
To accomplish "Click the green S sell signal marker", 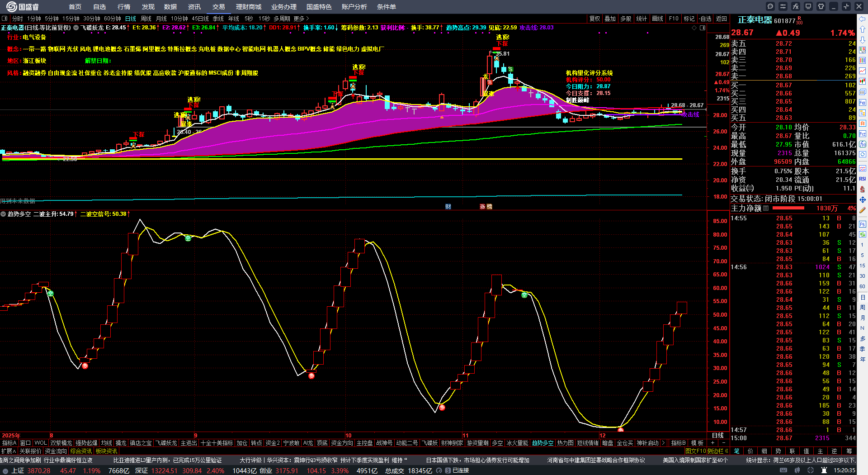I will 510,70.
